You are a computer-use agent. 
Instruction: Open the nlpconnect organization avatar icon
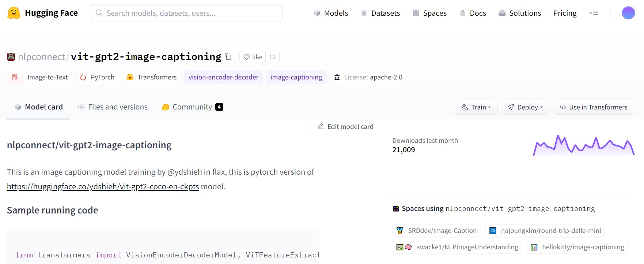(11, 56)
